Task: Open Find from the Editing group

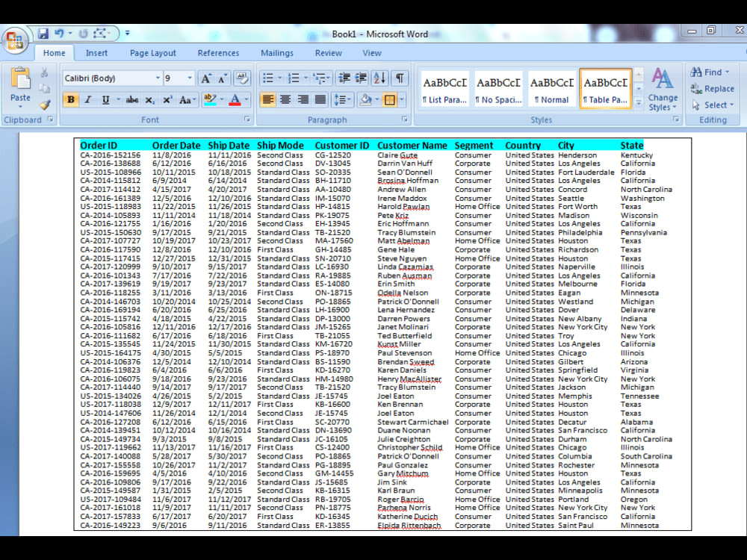Action: pyautogui.click(x=710, y=71)
